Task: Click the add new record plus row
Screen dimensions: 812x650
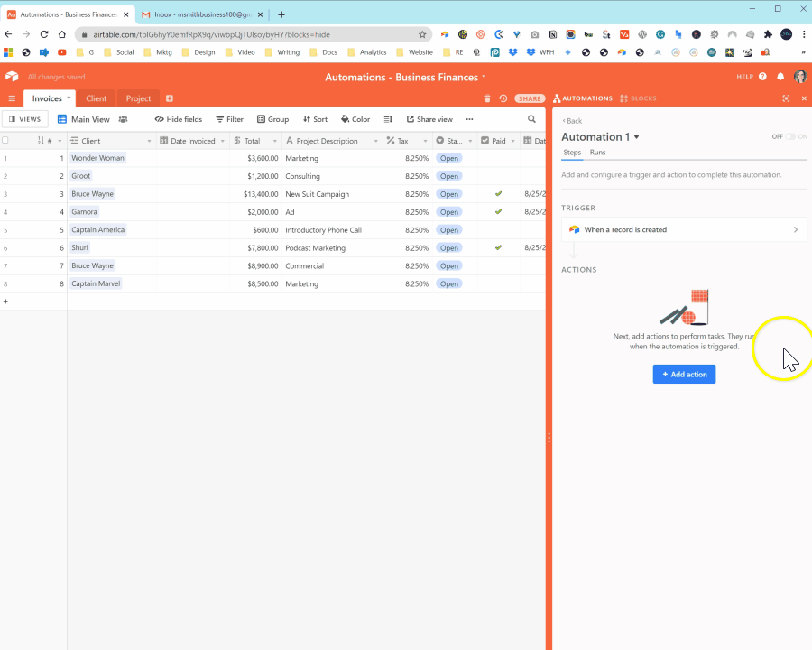Action: click(x=6, y=301)
